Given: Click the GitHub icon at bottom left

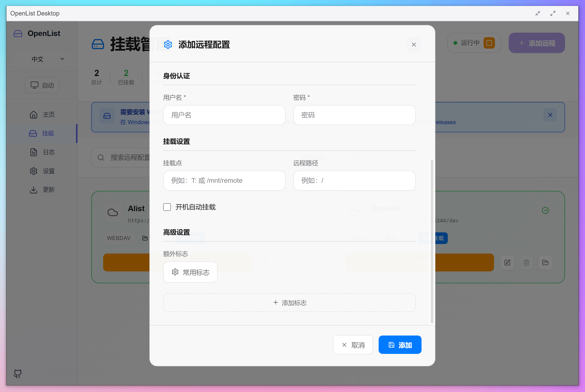Looking at the screenshot, I should coord(17,374).
